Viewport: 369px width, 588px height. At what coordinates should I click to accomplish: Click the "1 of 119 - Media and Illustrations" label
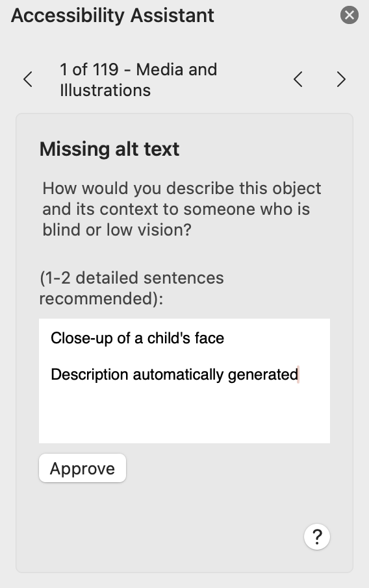[x=138, y=79]
